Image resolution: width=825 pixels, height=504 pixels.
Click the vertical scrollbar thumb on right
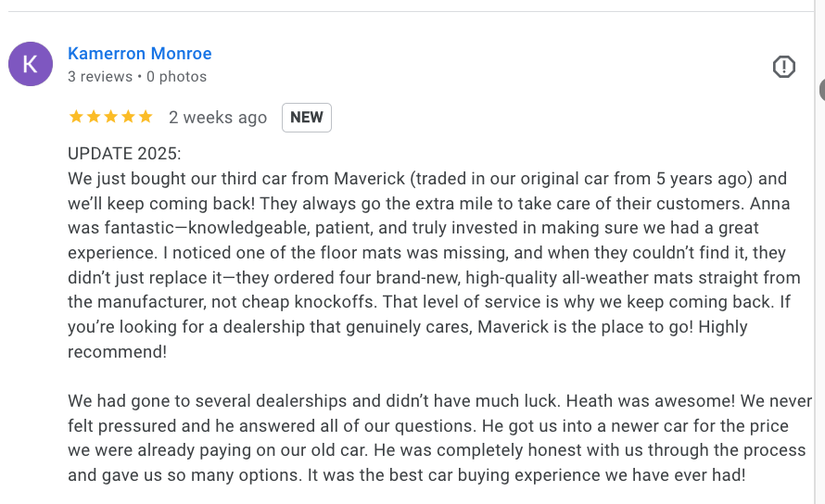coord(821,90)
